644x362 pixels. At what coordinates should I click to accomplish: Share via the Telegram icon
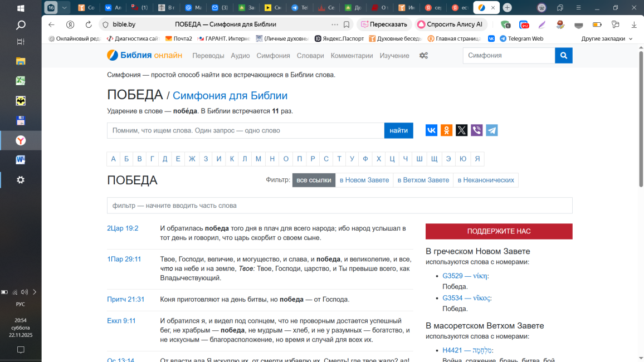tap(491, 130)
